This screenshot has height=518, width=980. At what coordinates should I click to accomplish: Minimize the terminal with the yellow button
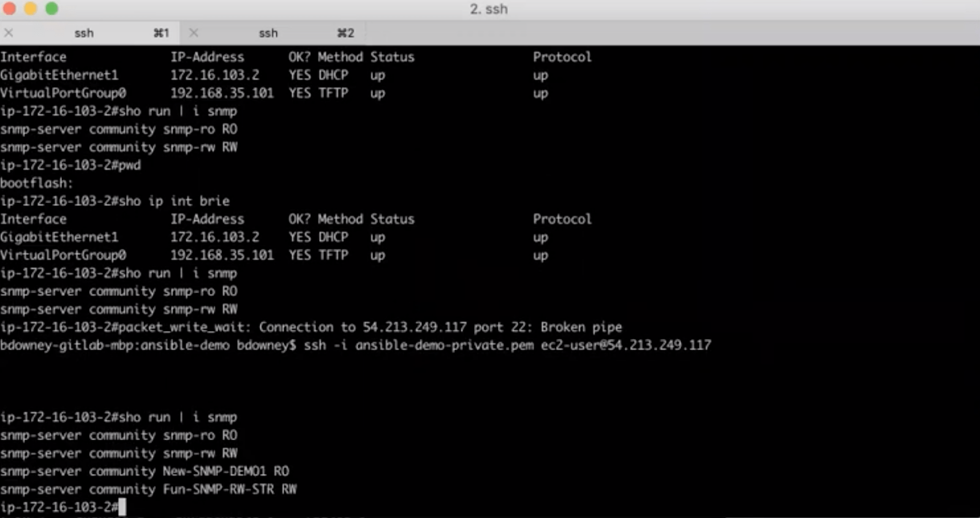click(31, 9)
